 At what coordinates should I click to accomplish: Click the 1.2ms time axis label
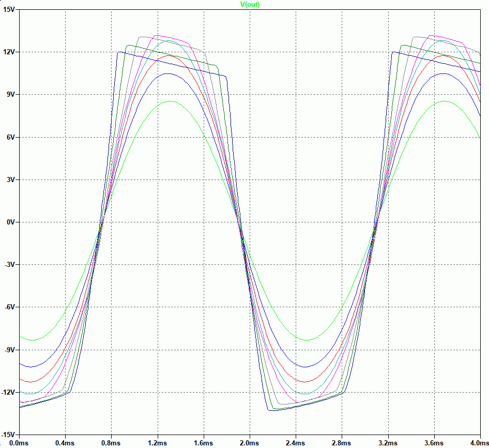click(157, 443)
